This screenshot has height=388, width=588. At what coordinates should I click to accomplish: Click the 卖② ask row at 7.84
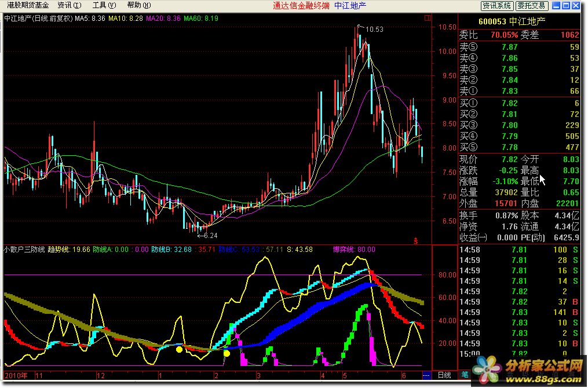coord(520,80)
